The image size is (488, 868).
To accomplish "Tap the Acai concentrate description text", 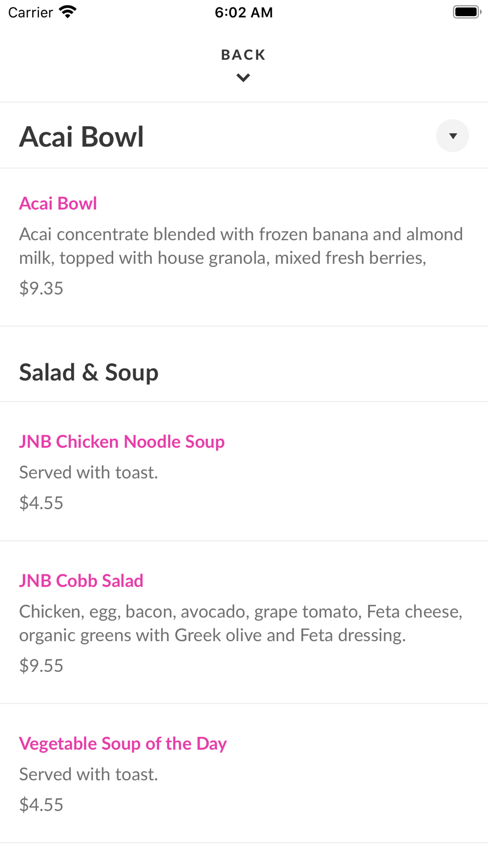I will (241, 246).
